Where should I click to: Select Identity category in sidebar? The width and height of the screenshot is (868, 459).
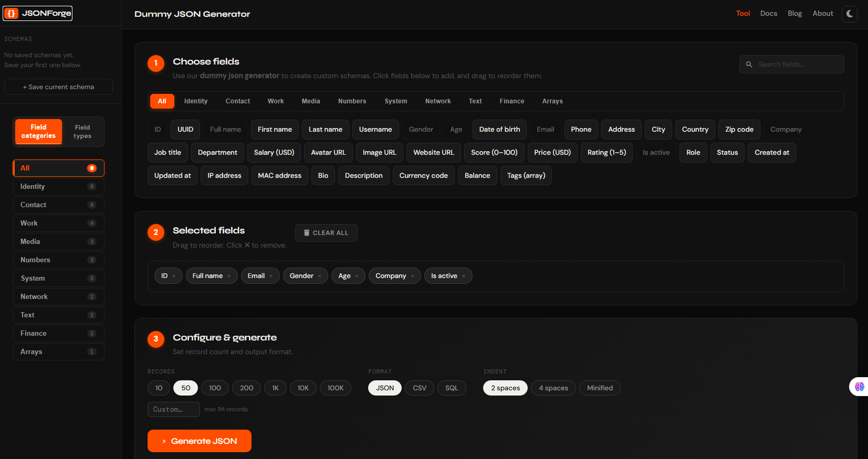tap(58, 187)
